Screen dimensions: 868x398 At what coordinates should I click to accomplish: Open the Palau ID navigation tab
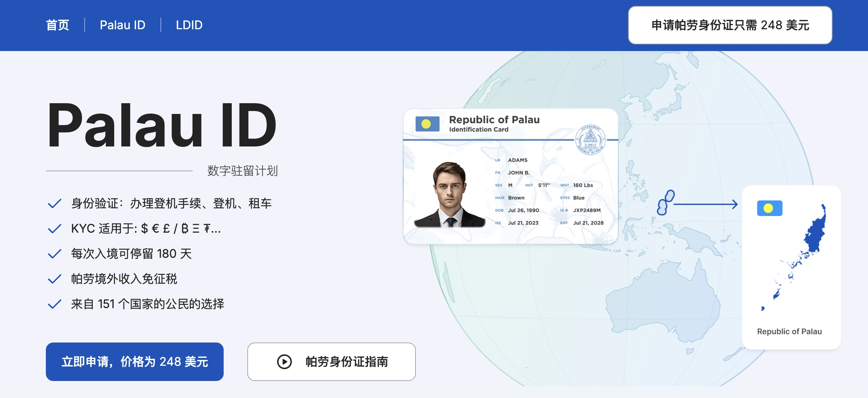pos(122,25)
